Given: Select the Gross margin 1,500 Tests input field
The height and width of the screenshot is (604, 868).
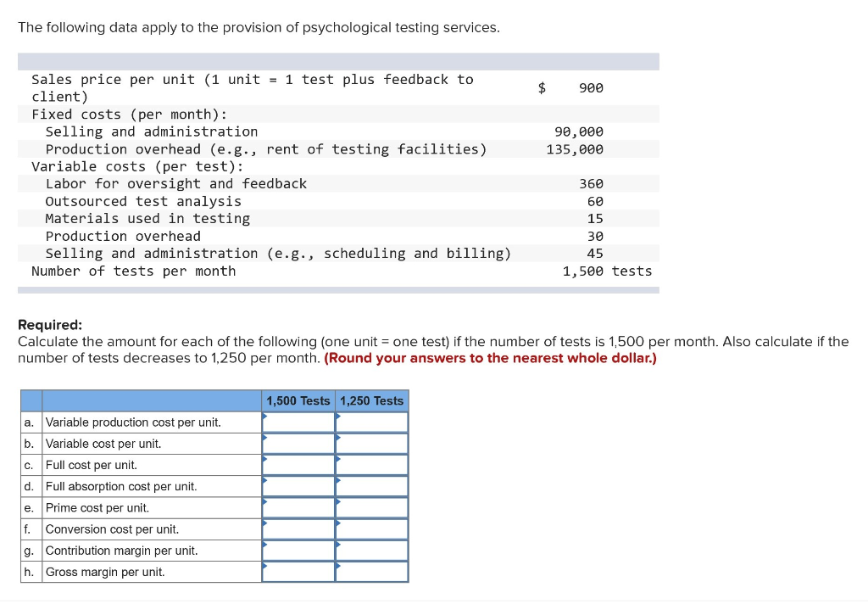Looking at the screenshot, I should pos(298,571).
